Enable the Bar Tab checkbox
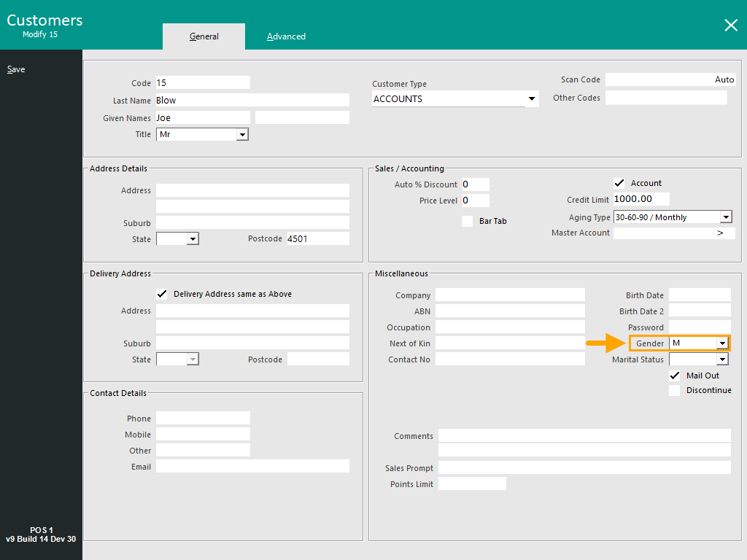The image size is (747, 560). click(x=467, y=221)
